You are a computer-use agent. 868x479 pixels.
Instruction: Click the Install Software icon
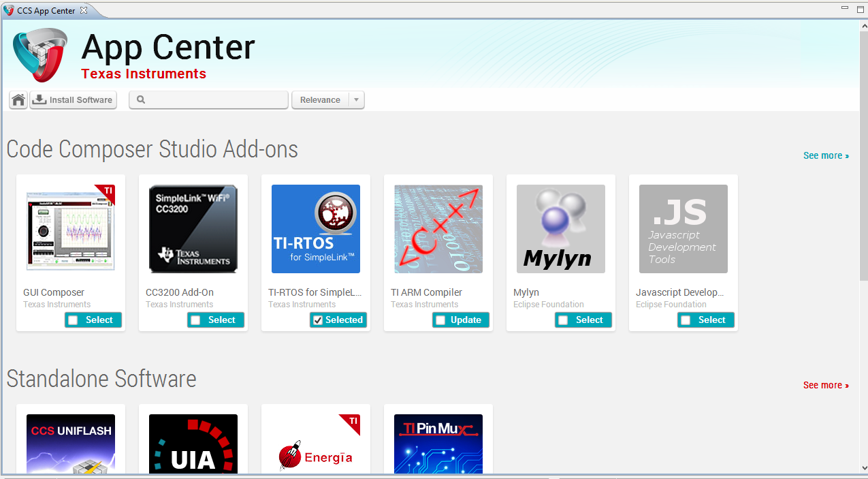[39, 99]
